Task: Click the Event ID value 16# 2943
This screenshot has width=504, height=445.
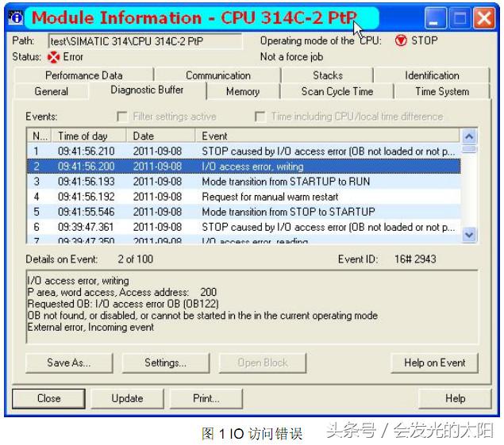Action: (415, 259)
